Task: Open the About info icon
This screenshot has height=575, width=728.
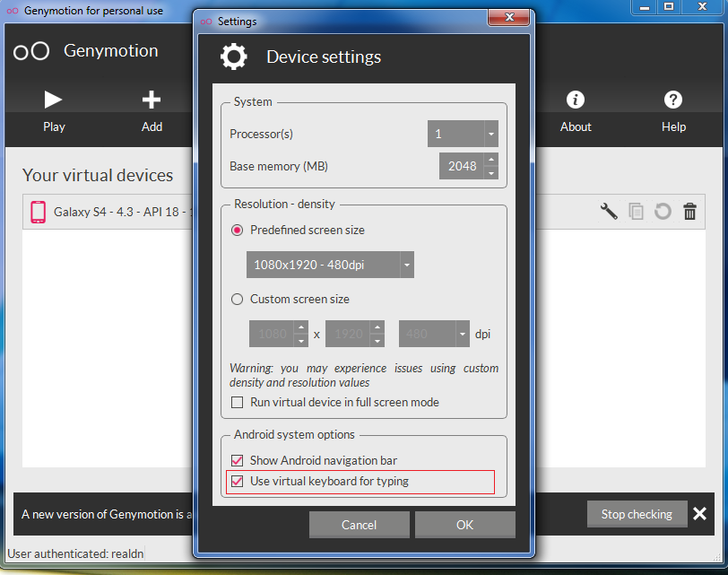Action: coord(576,100)
